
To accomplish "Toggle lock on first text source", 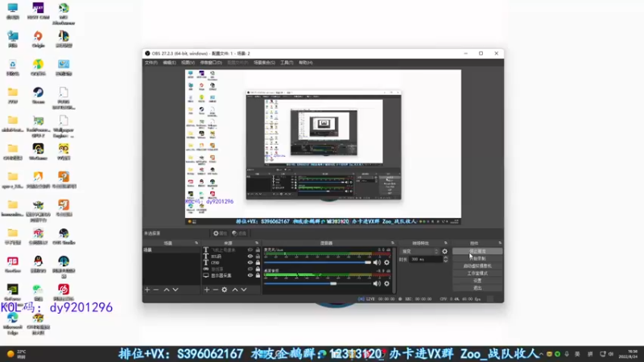I will pyautogui.click(x=258, y=250).
